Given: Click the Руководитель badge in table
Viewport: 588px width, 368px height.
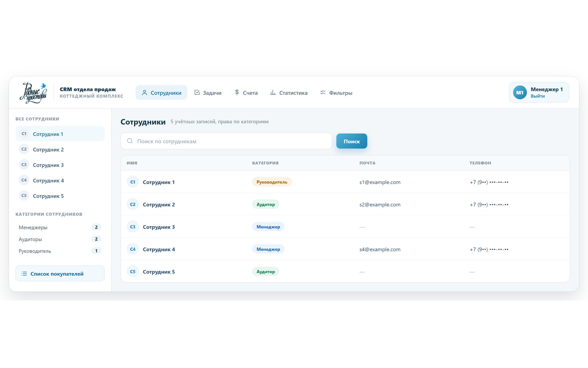Looking at the screenshot, I should [x=272, y=182].
